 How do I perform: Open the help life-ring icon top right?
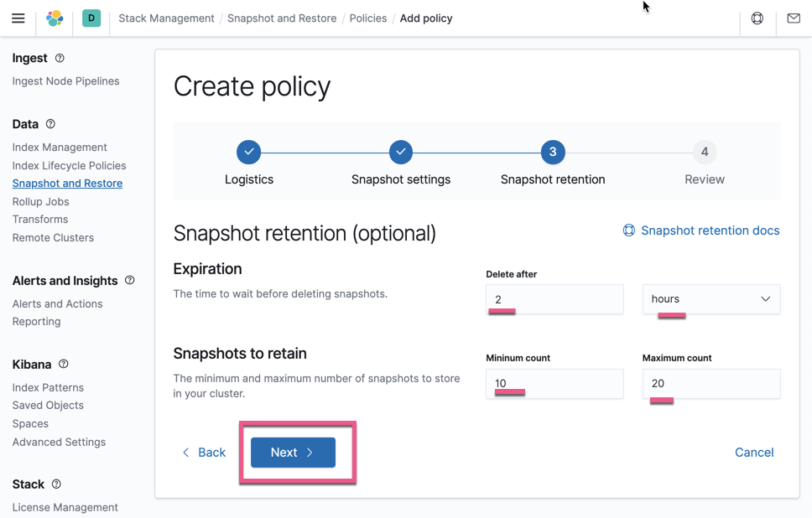pos(757,18)
